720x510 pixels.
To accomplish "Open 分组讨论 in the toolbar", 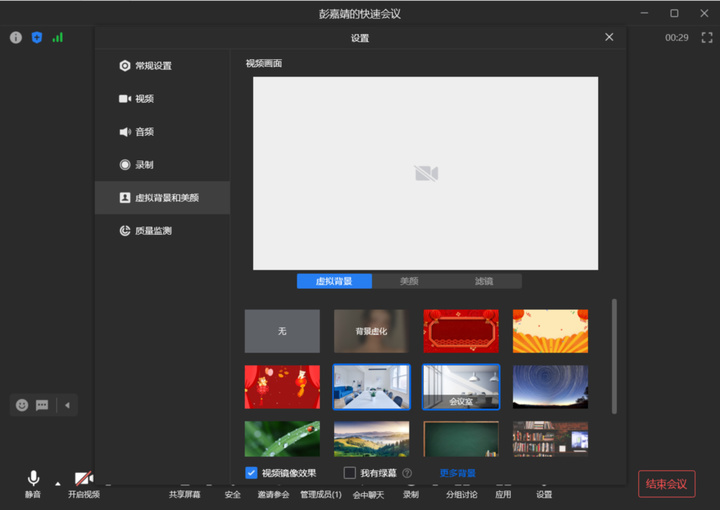I will point(461,494).
